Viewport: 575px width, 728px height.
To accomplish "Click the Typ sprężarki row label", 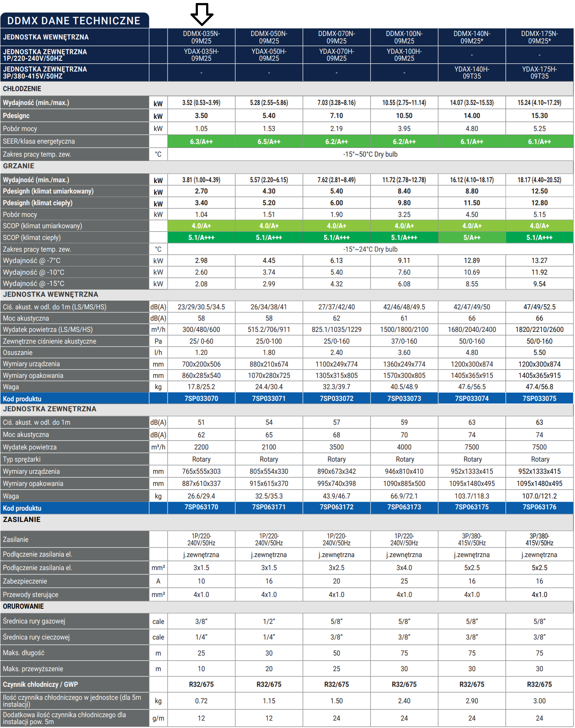I will click(x=22, y=459).
